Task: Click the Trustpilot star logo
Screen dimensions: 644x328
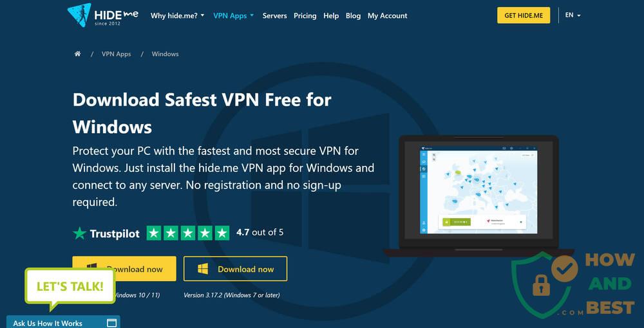Action: [x=80, y=233]
